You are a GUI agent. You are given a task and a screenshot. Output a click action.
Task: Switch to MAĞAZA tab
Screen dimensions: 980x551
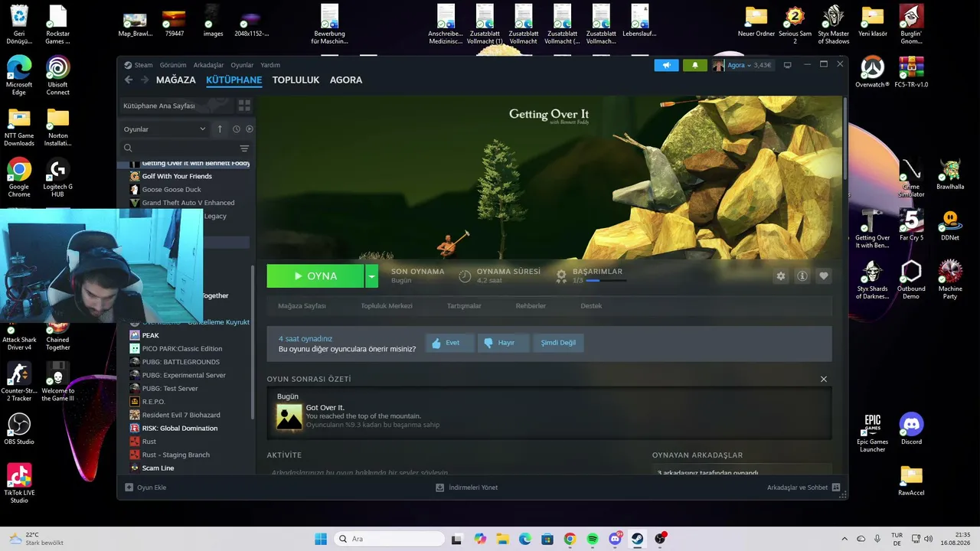pos(176,80)
